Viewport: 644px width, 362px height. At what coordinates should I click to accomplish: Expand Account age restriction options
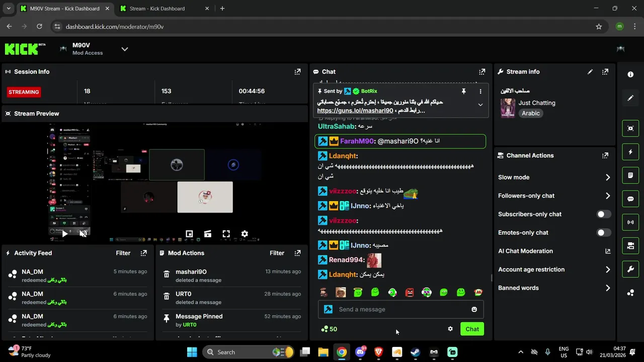point(554,269)
